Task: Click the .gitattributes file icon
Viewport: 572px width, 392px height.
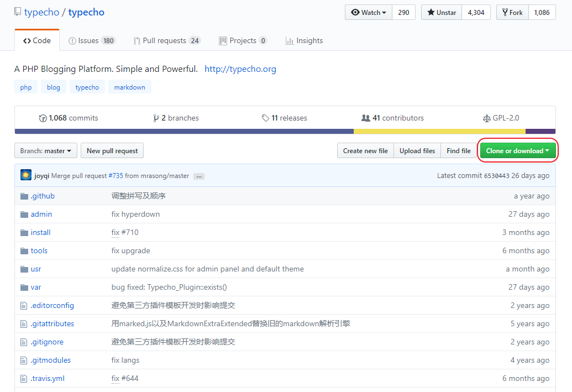Action: click(24, 324)
